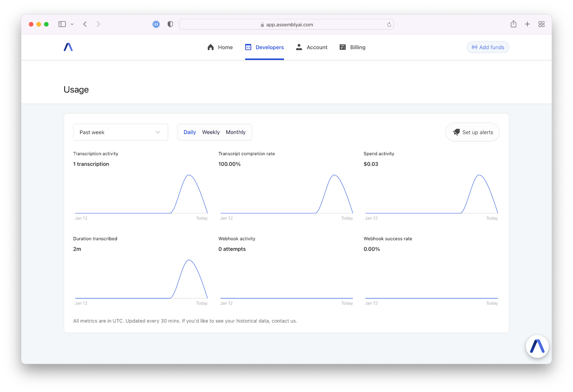Open the Developers tab

click(x=264, y=47)
